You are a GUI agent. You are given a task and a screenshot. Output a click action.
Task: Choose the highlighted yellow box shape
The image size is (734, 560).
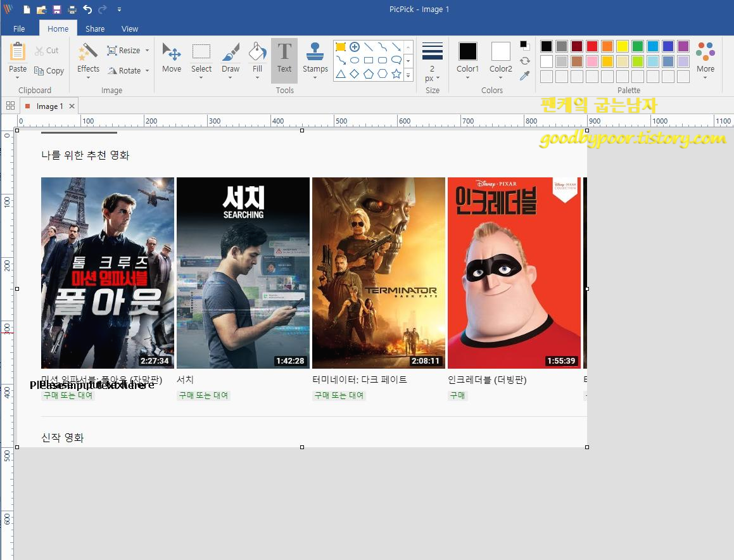341,47
